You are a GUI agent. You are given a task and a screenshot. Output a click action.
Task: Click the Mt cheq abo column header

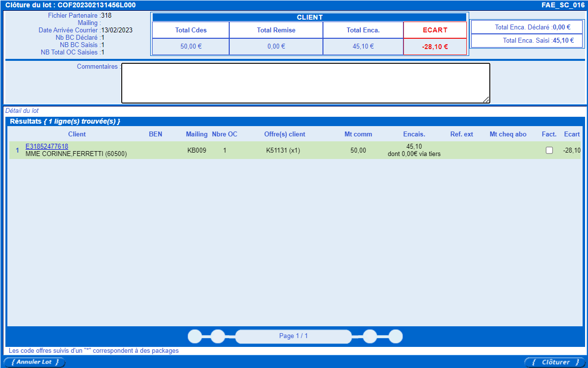(508, 134)
